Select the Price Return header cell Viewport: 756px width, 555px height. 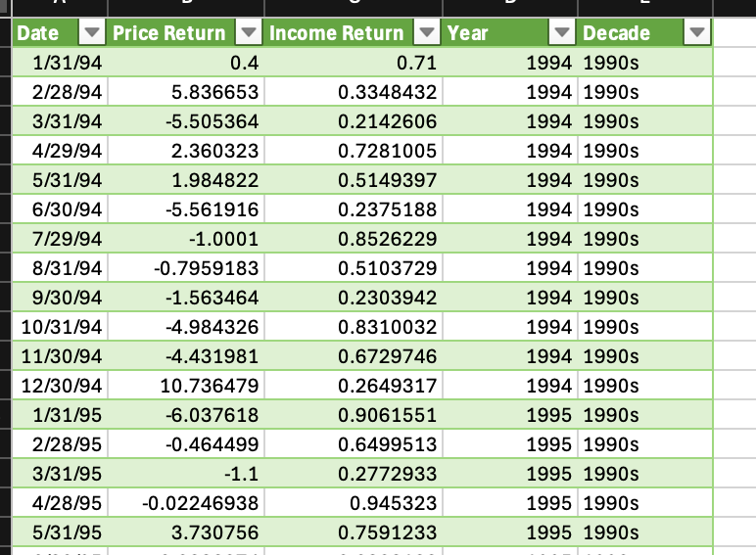coord(186,32)
